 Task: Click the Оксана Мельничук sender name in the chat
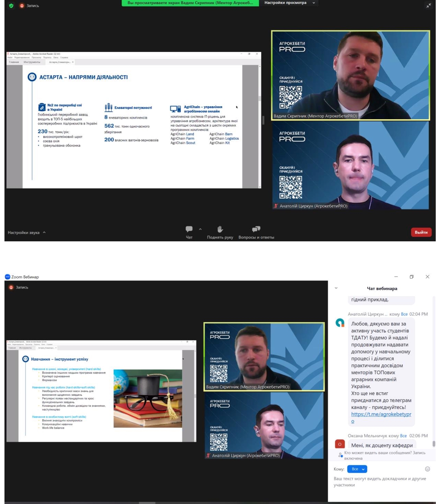pyautogui.click(x=368, y=436)
